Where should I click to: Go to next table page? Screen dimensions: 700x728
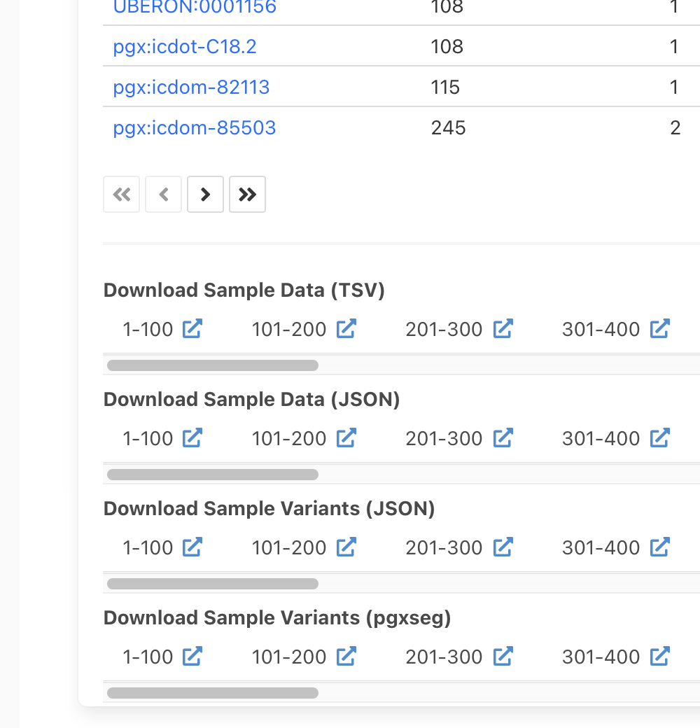coord(205,194)
